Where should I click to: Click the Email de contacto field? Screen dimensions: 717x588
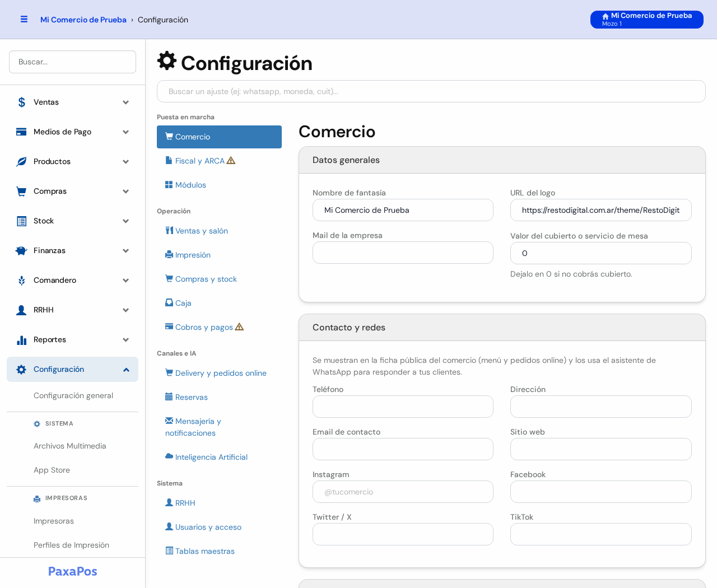[x=403, y=449]
